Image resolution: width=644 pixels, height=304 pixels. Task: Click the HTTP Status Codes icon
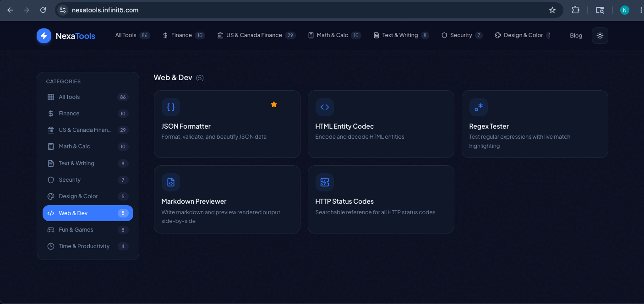pos(325,182)
